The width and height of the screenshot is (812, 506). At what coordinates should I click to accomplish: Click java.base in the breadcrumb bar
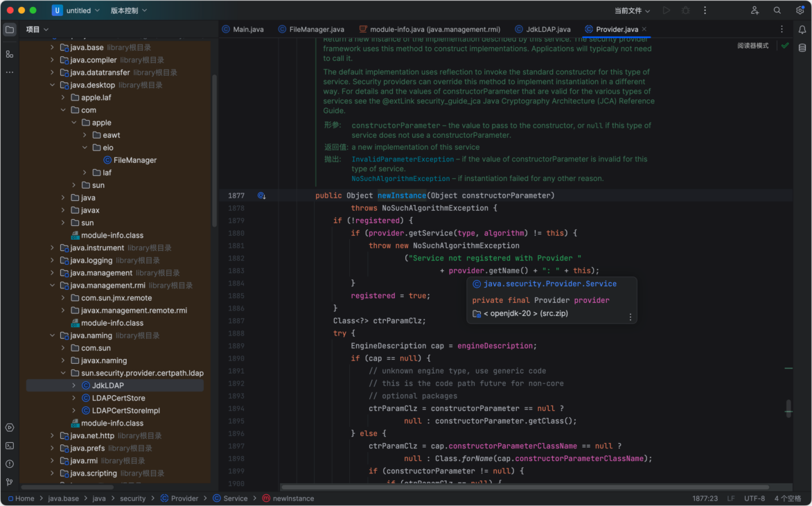63,499
